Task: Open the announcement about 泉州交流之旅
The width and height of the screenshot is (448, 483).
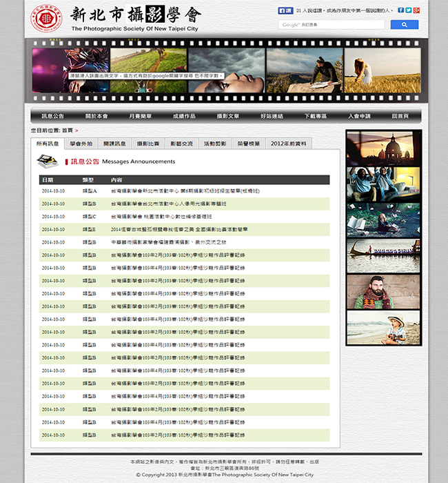Action: point(169,242)
